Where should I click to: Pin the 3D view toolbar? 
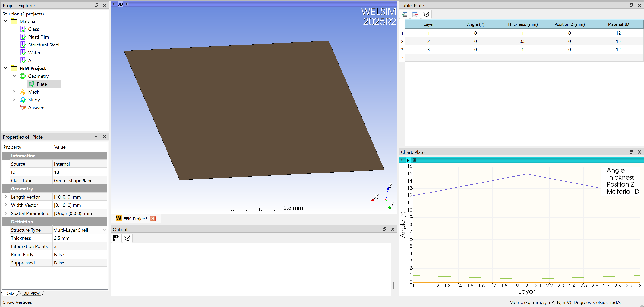(x=114, y=4)
